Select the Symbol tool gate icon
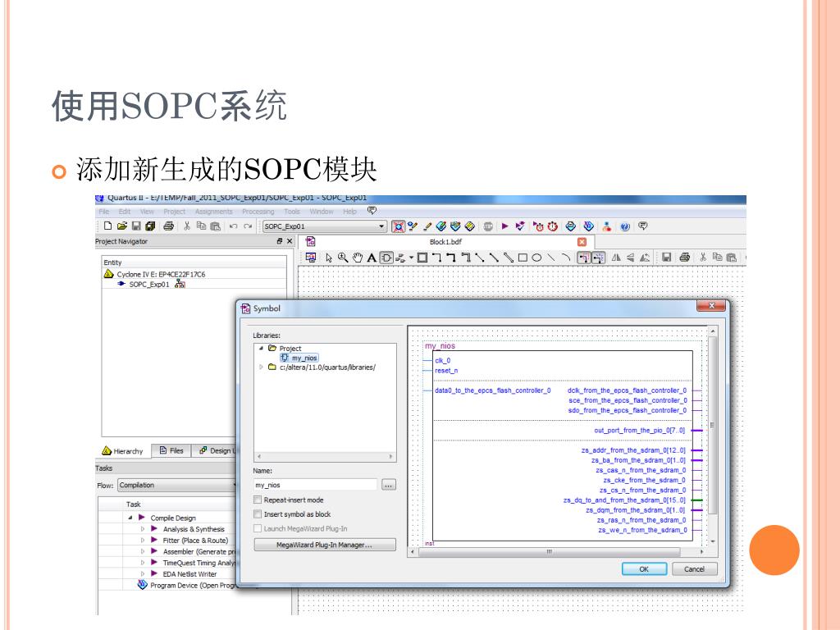The width and height of the screenshot is (840, 630). click(386, 258)
